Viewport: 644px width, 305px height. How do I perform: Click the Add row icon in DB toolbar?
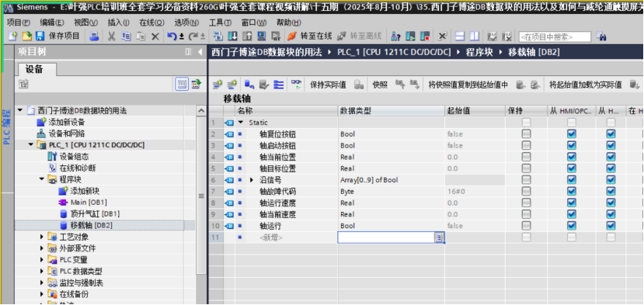(x=232, y=85)
